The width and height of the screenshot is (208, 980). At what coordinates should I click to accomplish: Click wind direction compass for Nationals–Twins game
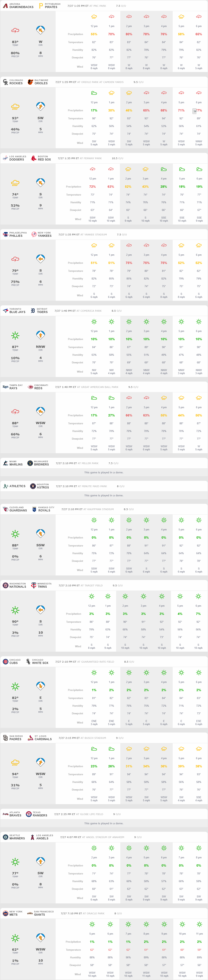pos(40,610)
